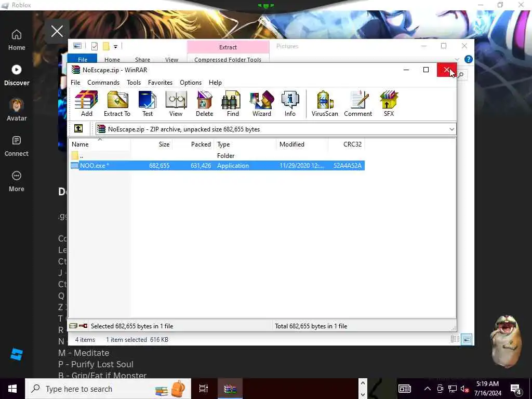Click the taskbar toolbar scroll up arrow
Screen dimensions: 532x399
(363, 383)
